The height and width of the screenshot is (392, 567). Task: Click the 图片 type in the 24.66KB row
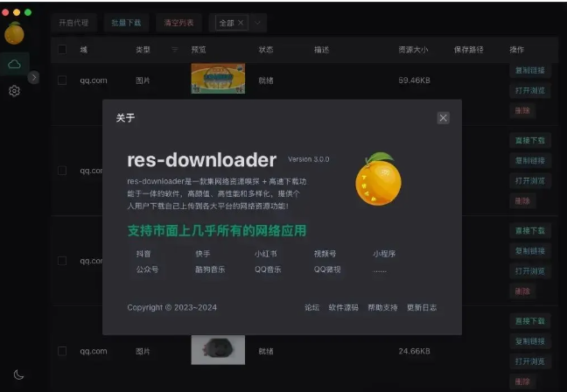(143, 351)
